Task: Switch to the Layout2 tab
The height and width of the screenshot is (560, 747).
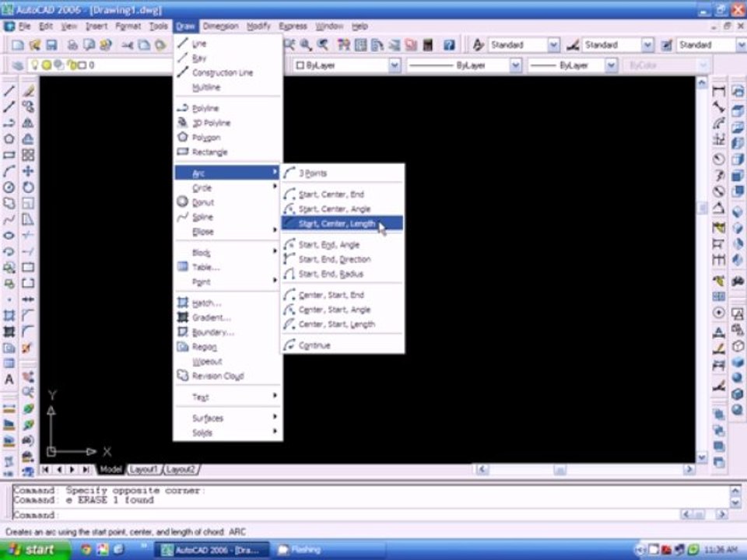Action: click(x=181, y=470)
